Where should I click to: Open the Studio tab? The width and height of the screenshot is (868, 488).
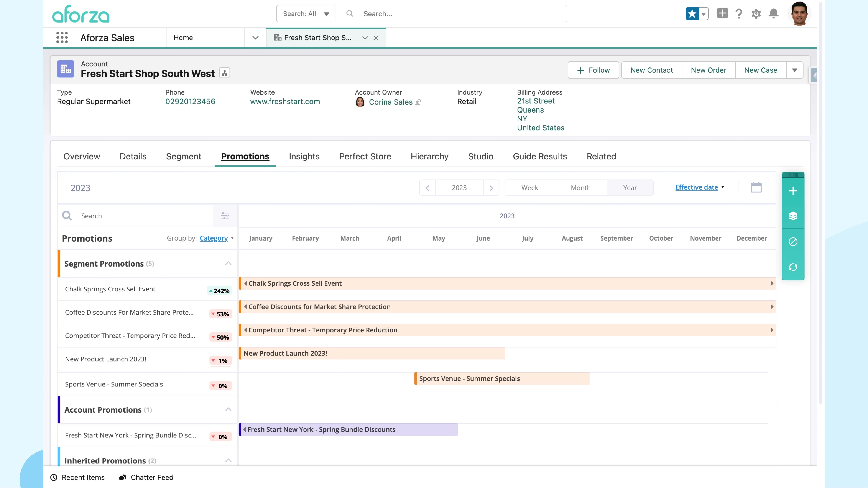pos(481,156)
